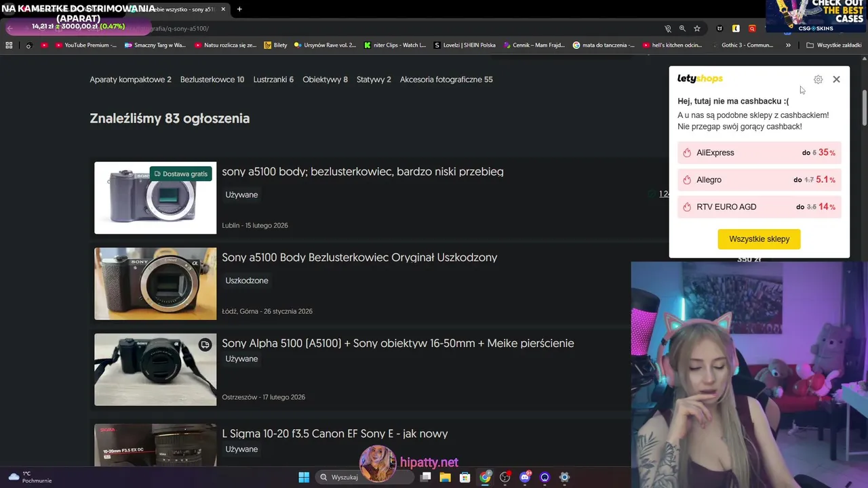Click the Uszkodzone condition tag

[x=247, y=281]
